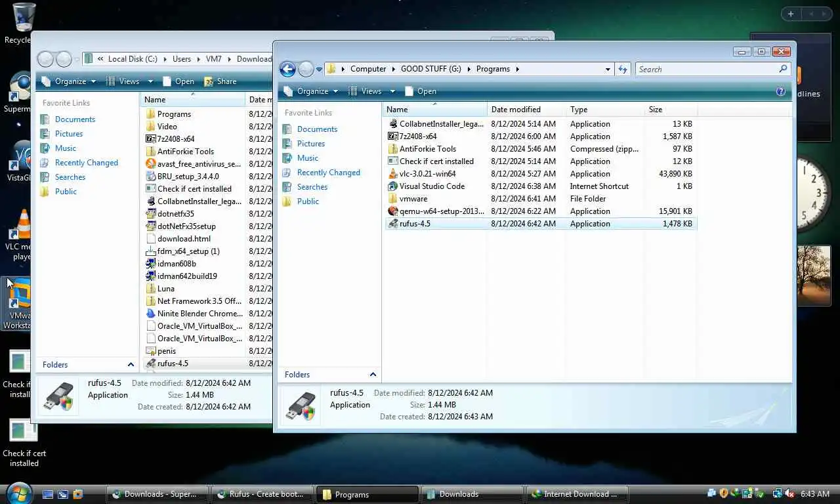Viewport: 840px width, 504px height.
Task: Click VLC media player desktop shortcut
Action: click(20, 235)
